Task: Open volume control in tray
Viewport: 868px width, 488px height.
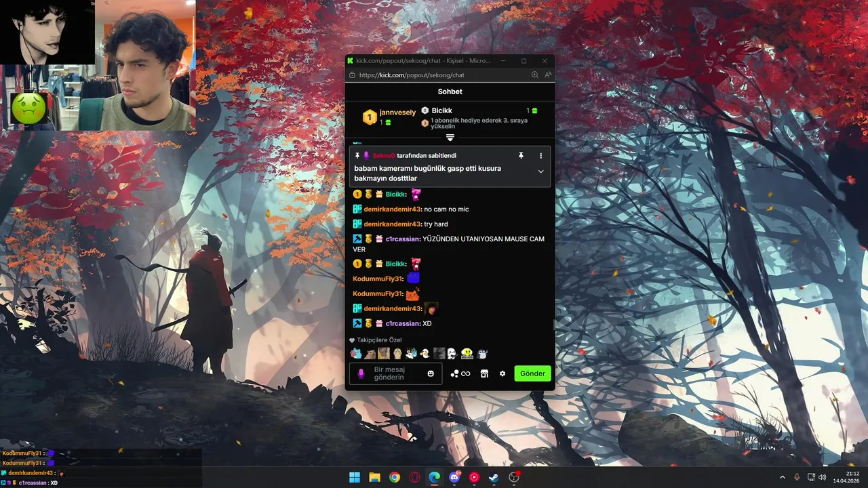Action: (822, 477)
